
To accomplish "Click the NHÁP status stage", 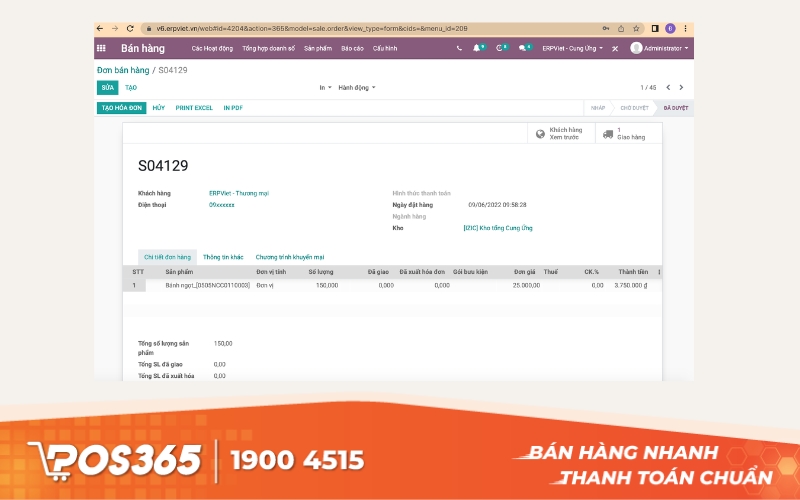I will (598, 108).
